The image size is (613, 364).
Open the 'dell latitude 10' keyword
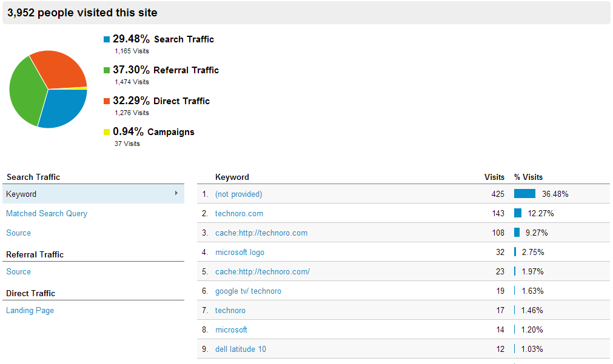point(240,349)
